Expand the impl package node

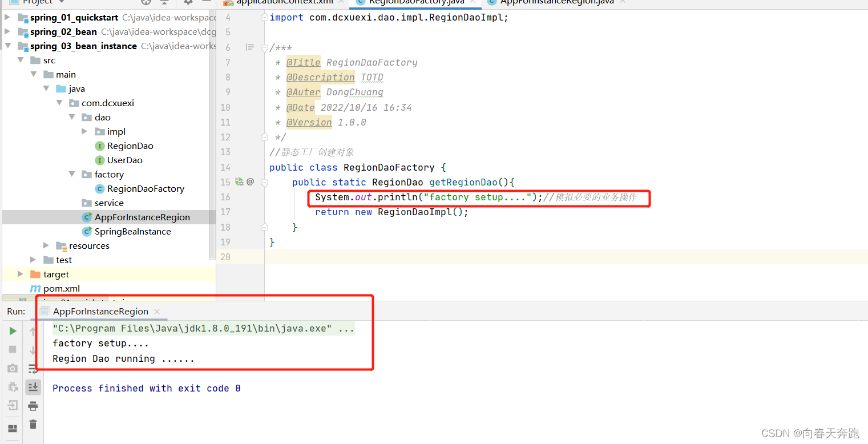84,132
